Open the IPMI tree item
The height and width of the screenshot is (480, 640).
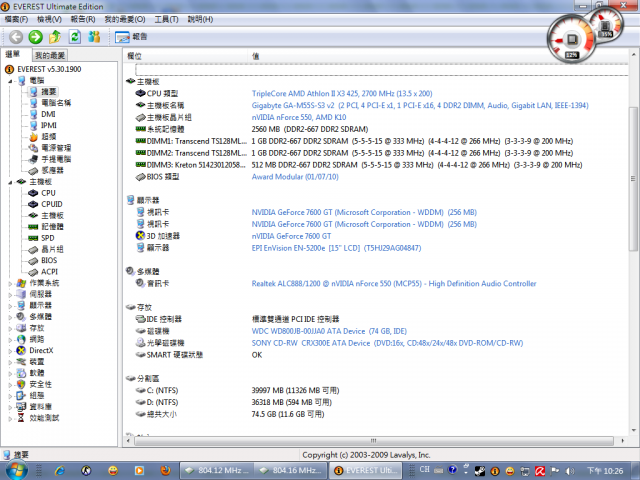(49, 125)
